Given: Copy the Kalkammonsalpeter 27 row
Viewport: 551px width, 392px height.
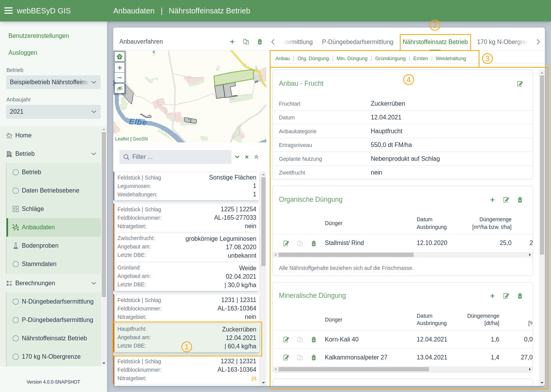Looking at the screenshot, I should point(300,358).
